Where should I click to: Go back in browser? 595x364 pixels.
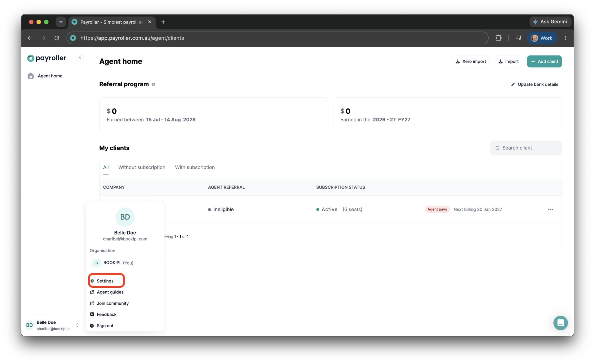click(30, 38)
